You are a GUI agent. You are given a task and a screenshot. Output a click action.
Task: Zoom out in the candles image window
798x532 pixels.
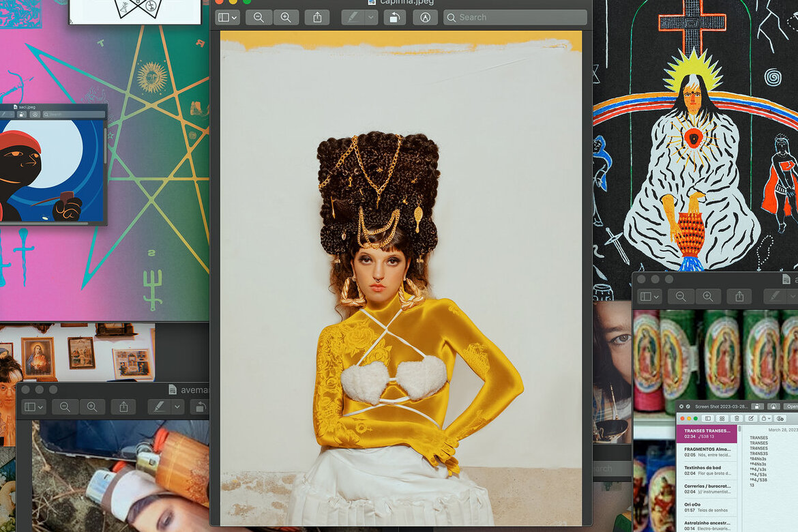point(681,296)
